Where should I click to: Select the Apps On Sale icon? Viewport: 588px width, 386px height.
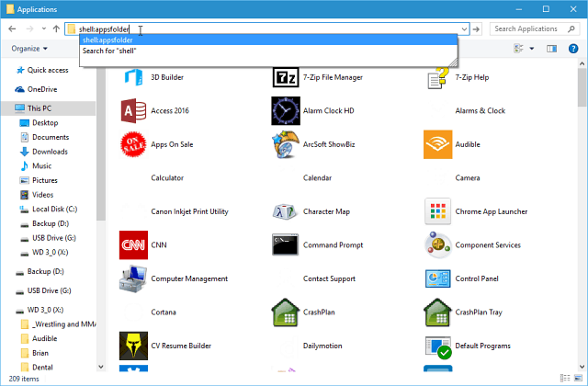[133, 144]
